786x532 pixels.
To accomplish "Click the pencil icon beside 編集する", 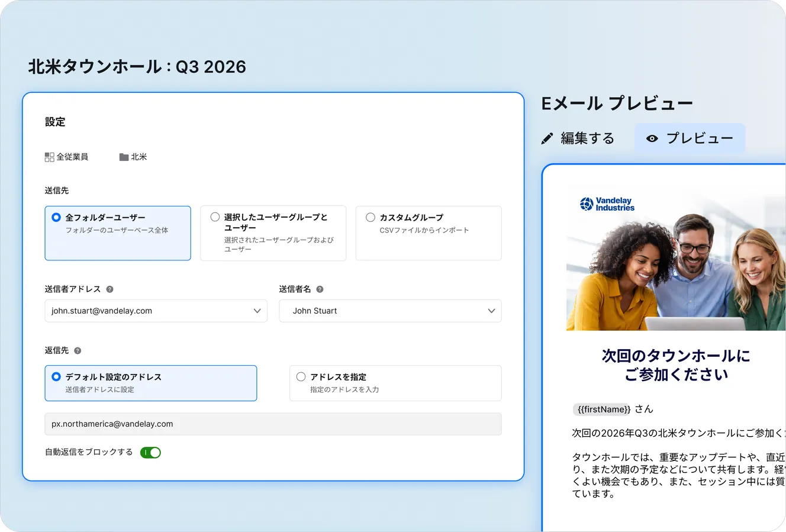I will 547,138.
